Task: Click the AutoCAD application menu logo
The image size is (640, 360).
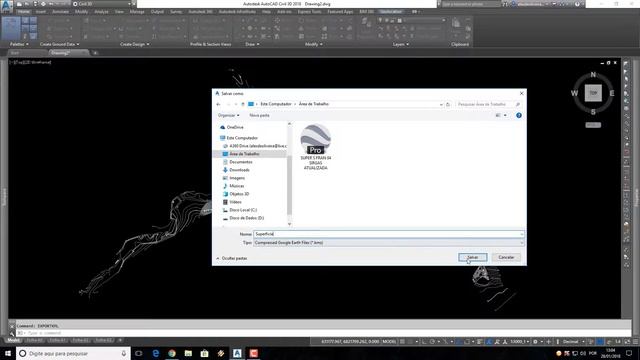Action: coord(7,6)
